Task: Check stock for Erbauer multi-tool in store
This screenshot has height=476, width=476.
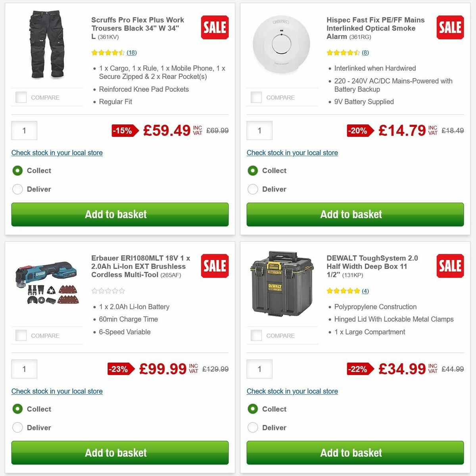Action: click(57, 391)
